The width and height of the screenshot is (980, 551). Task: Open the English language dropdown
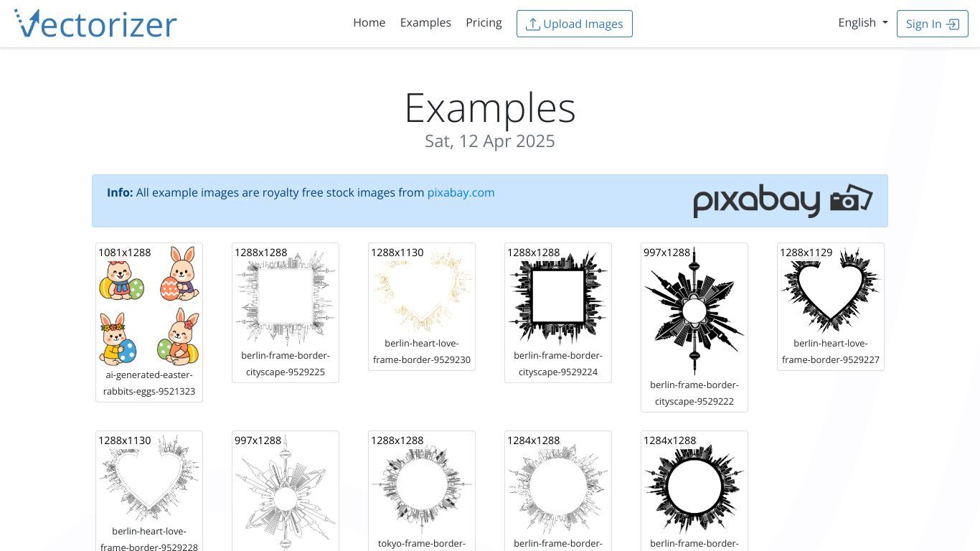(x=863, y=23)
